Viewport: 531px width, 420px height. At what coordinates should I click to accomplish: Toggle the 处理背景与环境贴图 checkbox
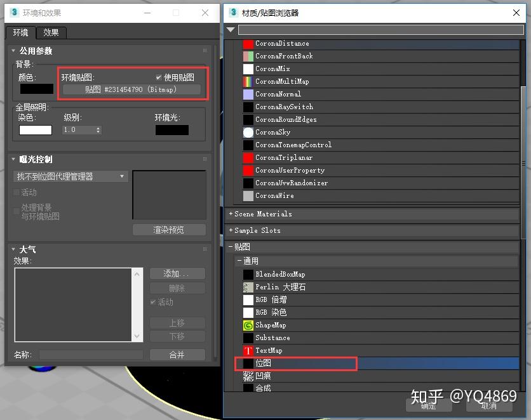point(17,211)
